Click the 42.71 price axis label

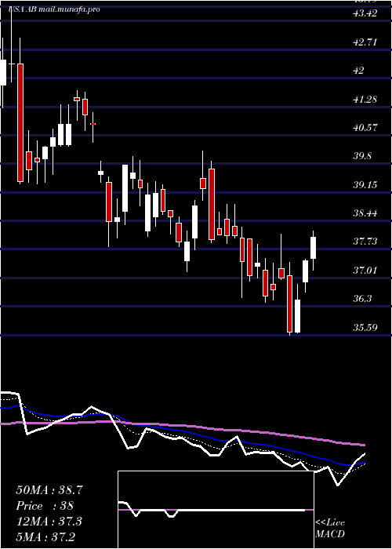point(365,42)
